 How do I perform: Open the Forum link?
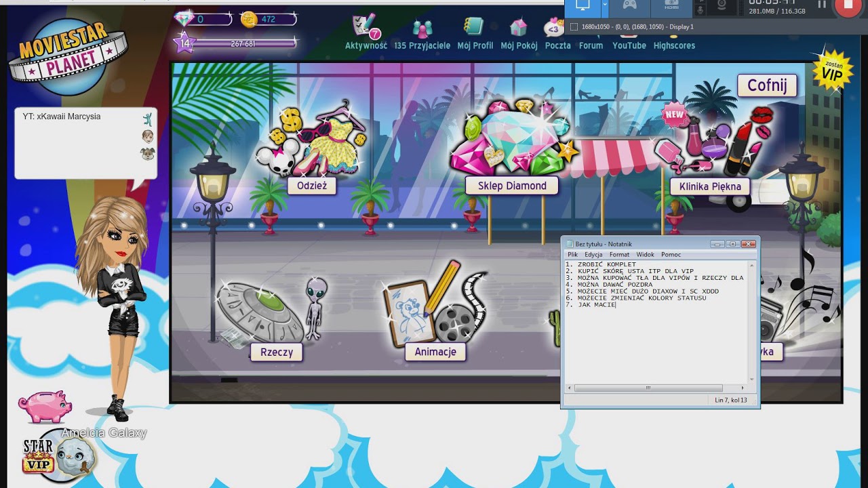pyautogui.click(x=591, y=45)
